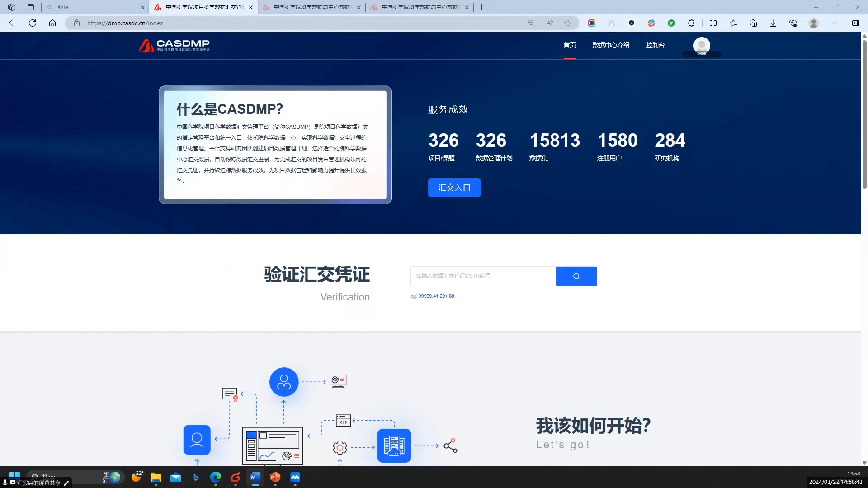Open Microsoft Edge from the taskbar
The image size is (868, 488).
pos(216,477)
